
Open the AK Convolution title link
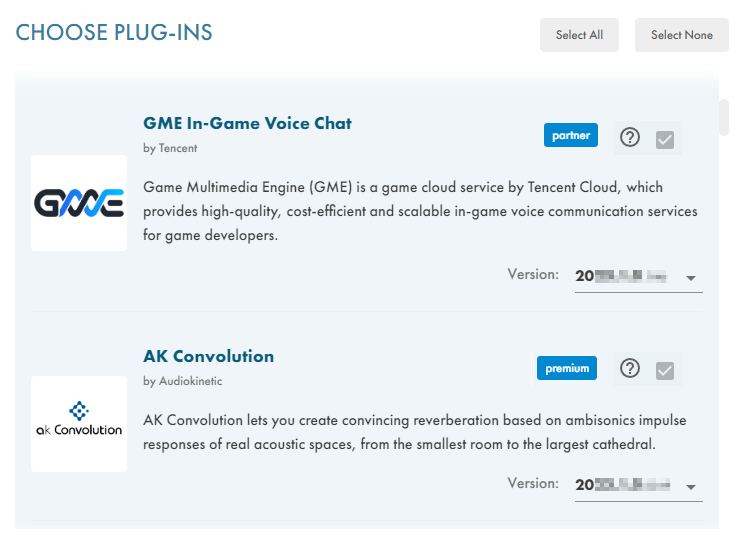tap(209, 356)
